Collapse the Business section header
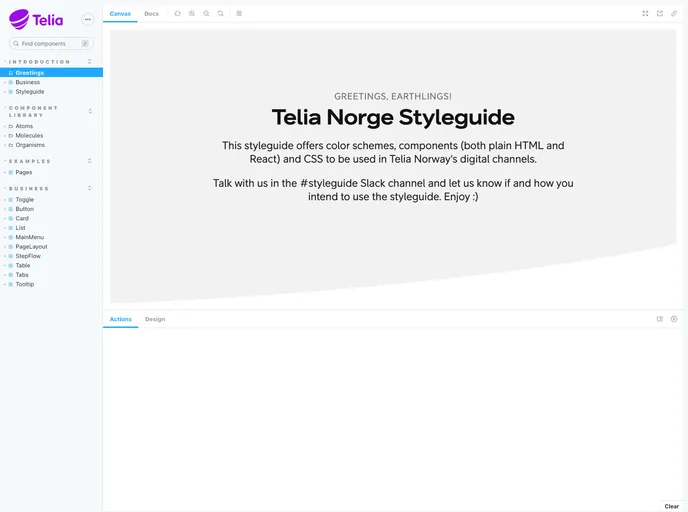This screenshot has height=512, width=688. [x=29, y=189]
